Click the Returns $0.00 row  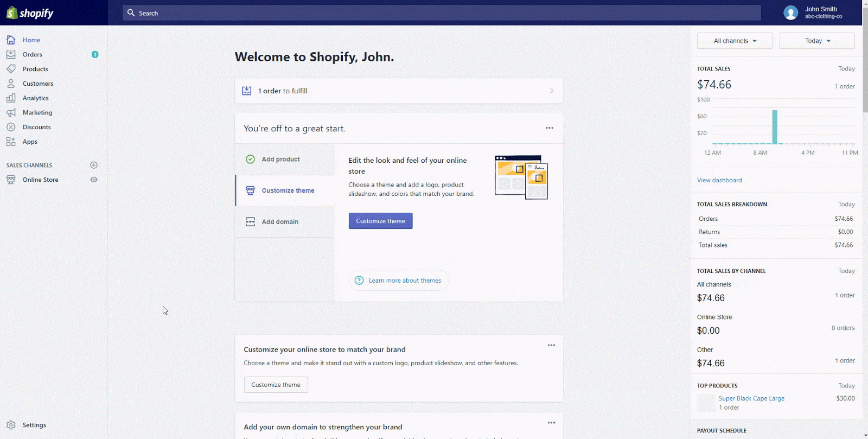(x=776, y=232)
